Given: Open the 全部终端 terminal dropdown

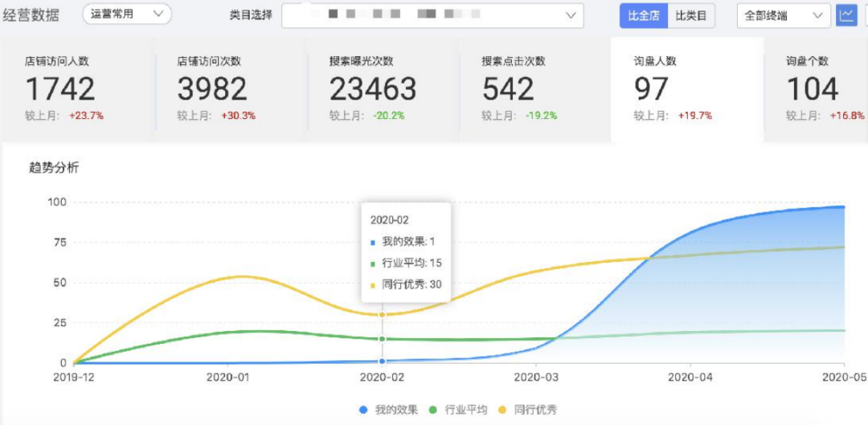Looking at the screenshot, I should [784, 15].
